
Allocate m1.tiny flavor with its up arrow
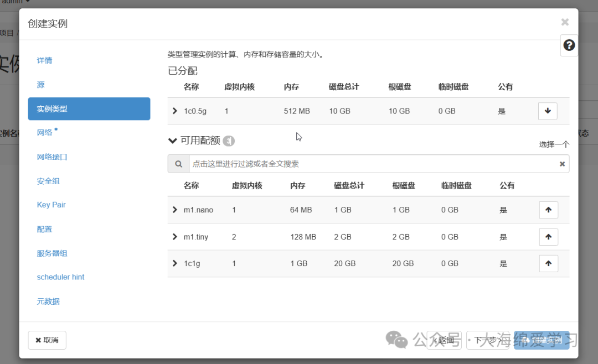[548, 237]
